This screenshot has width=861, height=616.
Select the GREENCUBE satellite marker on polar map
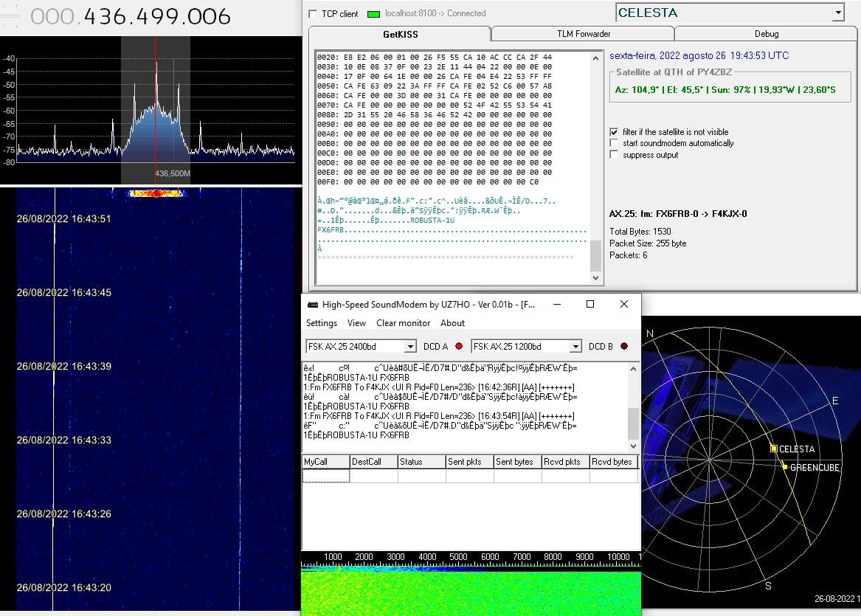(784, 466)
